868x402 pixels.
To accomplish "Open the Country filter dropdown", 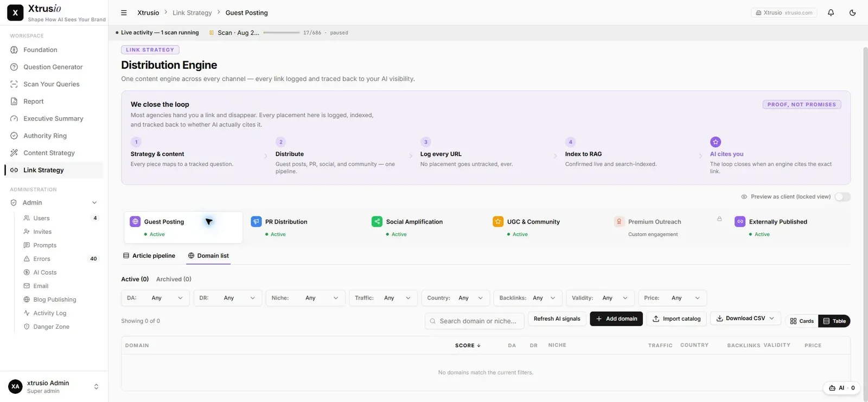I will click(x=455, y=298).
